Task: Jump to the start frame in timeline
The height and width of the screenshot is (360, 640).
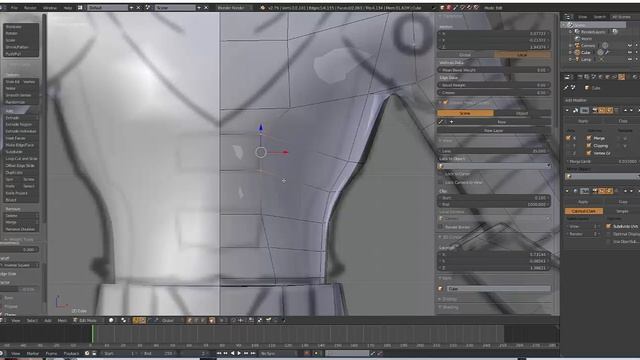Action: click(x=219, y=353)
